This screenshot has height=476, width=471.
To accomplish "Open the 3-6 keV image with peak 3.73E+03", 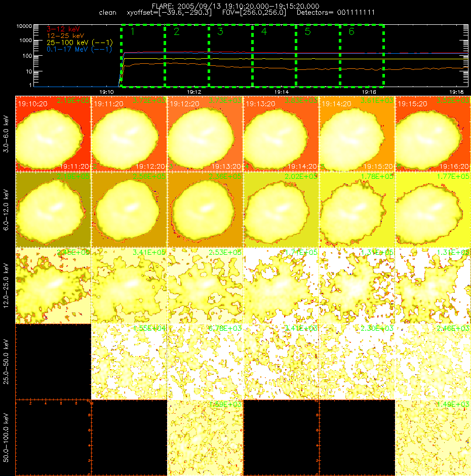I will coord(205,134).
